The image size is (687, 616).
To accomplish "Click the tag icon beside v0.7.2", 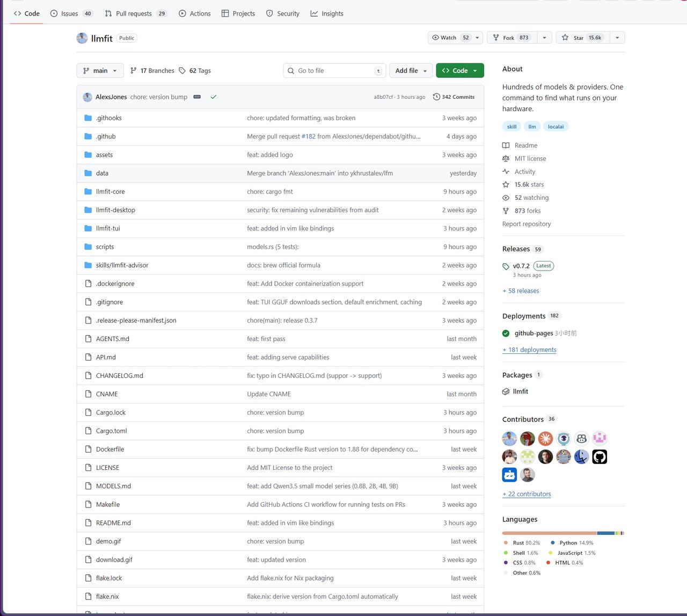I will pyautogui.click(x=506, y=266).
